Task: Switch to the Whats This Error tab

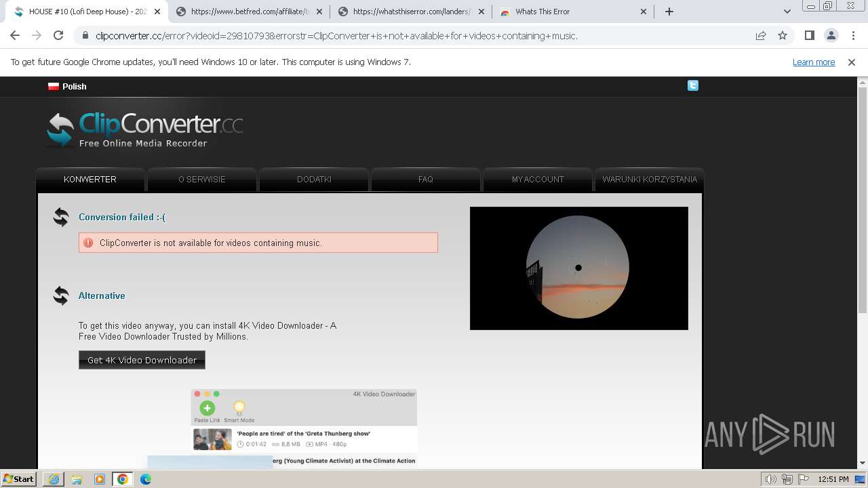Action: coord(574,12)
